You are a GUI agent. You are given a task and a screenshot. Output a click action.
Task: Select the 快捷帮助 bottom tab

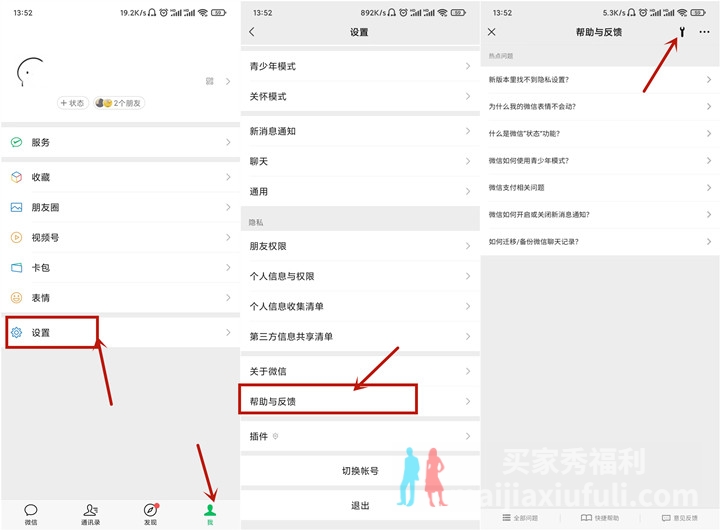pos(600,518)
